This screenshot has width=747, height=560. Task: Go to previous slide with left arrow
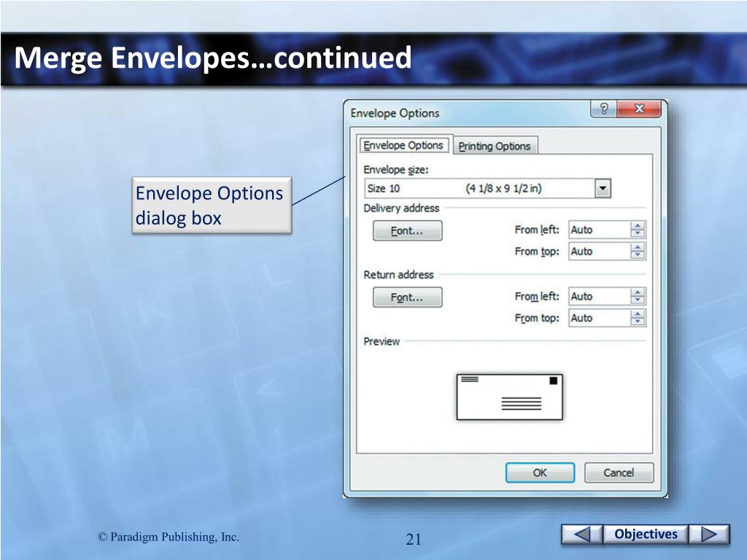click(581, 534)
